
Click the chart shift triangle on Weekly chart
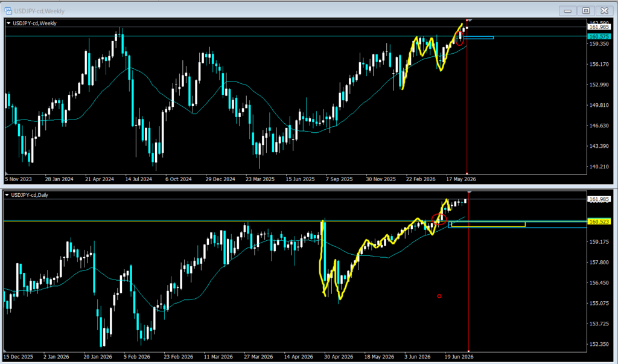pyautogui.click(x=470, y=20)
